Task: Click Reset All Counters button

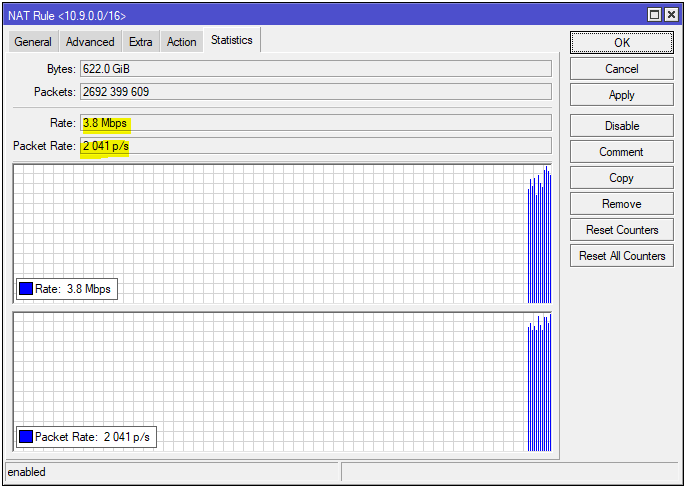Action: [x=621, y=256]
